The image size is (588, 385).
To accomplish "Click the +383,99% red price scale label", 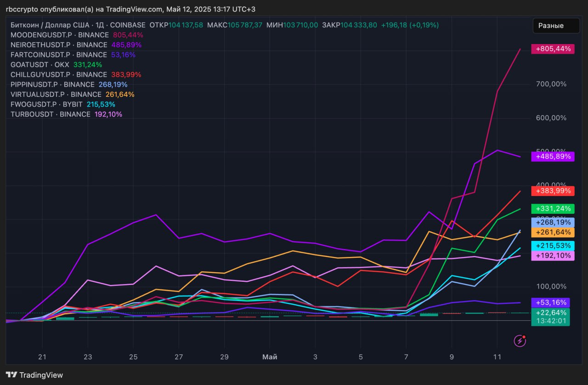I will [x=553, y=191].
